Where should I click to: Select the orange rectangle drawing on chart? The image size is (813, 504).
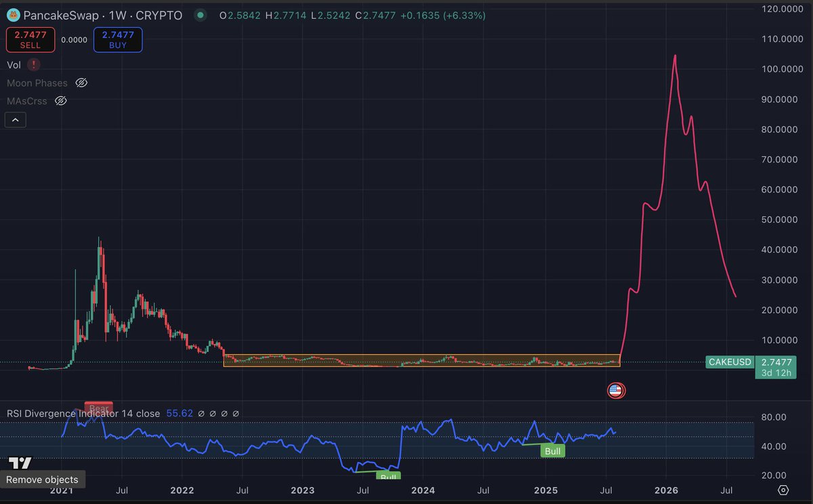point(421,360)
